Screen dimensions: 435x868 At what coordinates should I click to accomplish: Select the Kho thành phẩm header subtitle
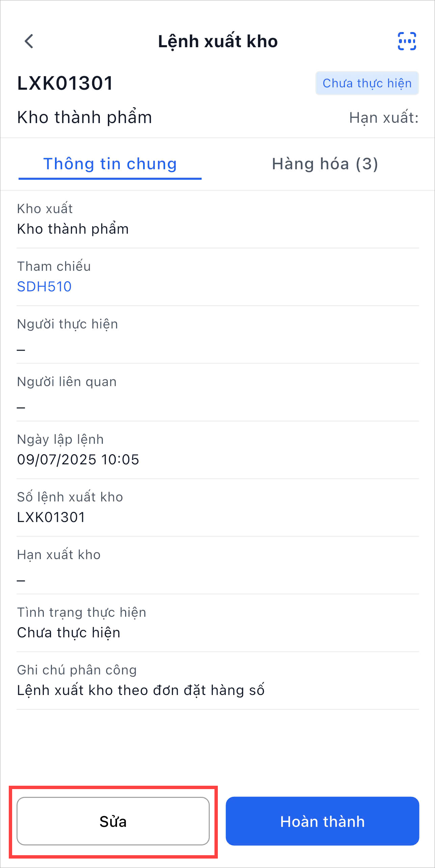point(84,117)
